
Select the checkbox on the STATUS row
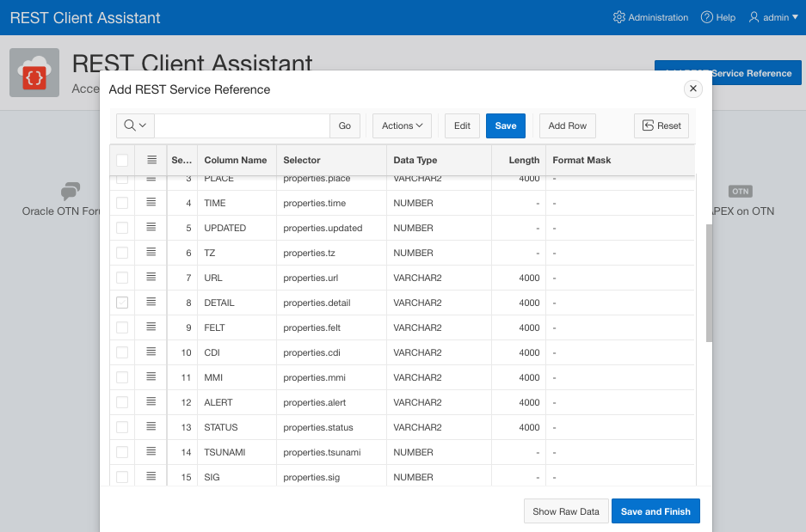[x=121, y=426]
